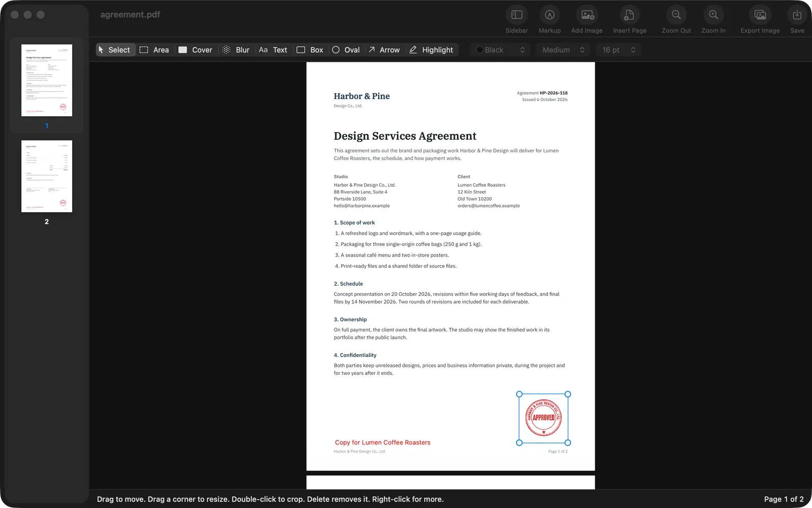Click the '4. Confidentiality' heading
This screenshot has width=812, height=508.
click(x=355, y=355)
